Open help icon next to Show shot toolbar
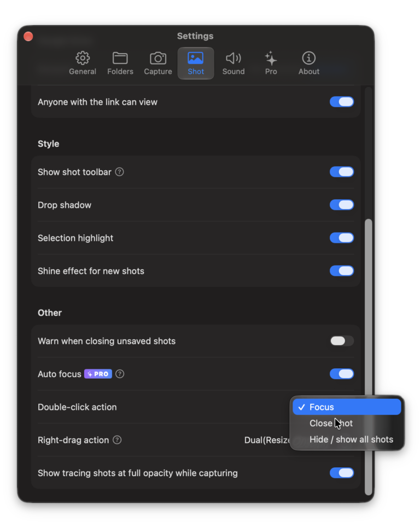The image size is (420, 528). click(x=119, y=172)
